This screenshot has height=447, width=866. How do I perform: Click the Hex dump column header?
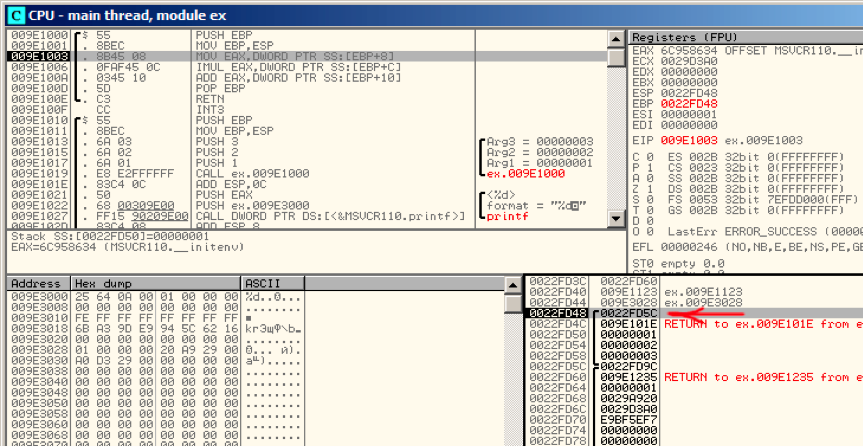[x=157, y=284]
